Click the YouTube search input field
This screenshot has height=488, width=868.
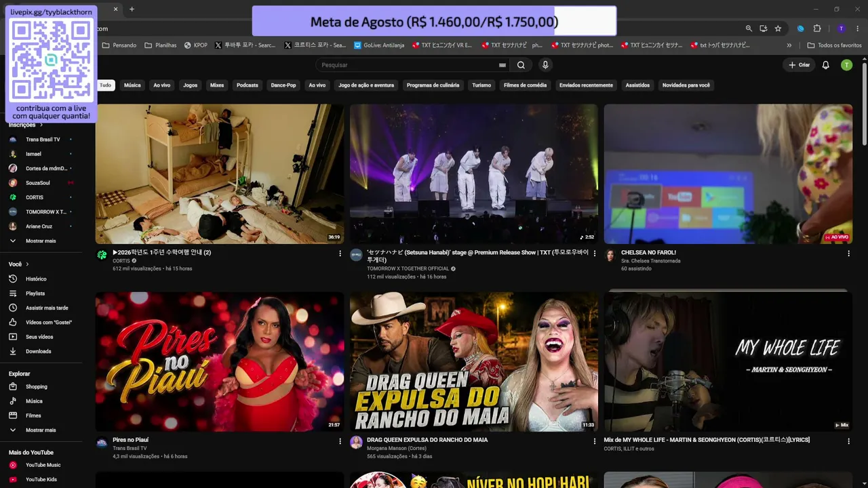click(407, 65)
